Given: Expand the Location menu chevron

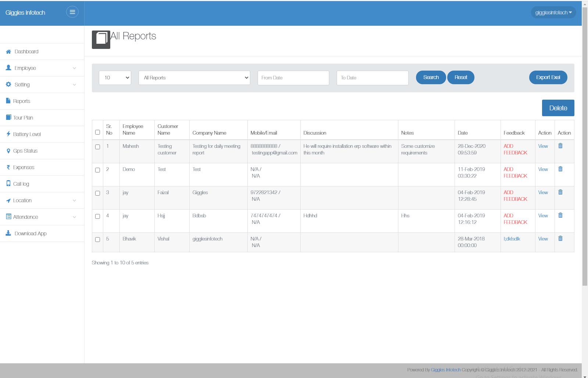Looking at the screenshot, I should point(74,200).
